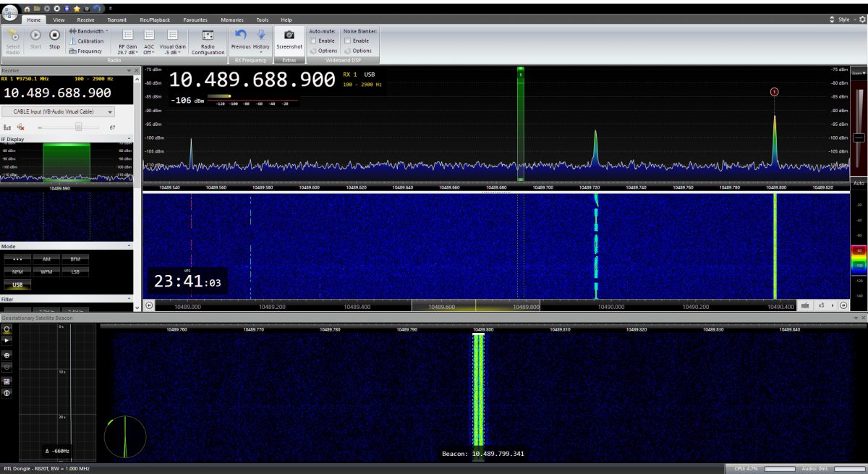Enable the Noise Blanker checkbox
Viewport: 868px width, 474px height.
[347, 41]
